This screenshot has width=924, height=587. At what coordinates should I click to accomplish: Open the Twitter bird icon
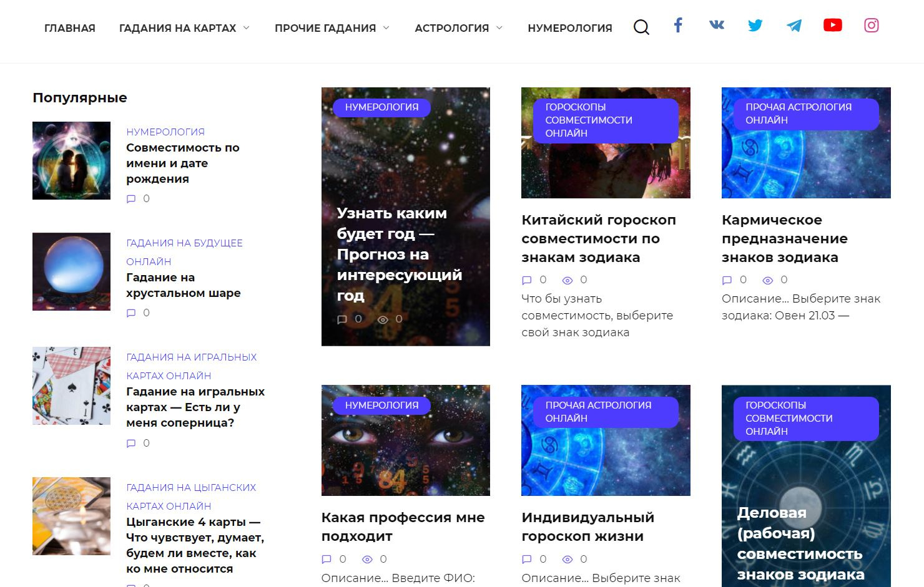click(755, 25)
